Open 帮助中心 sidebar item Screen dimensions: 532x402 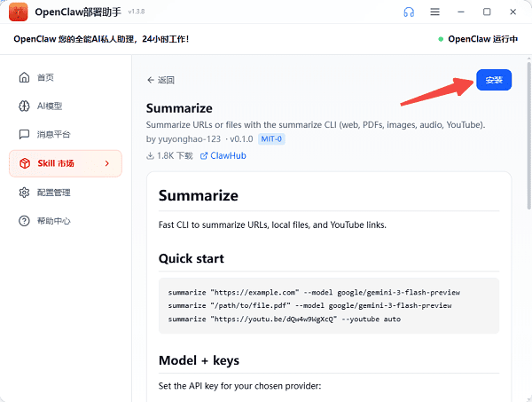tap(53, 221)
